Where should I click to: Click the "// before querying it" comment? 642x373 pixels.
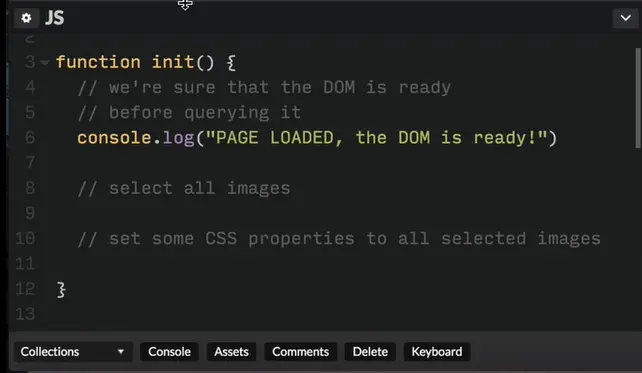tap(189, 113)
